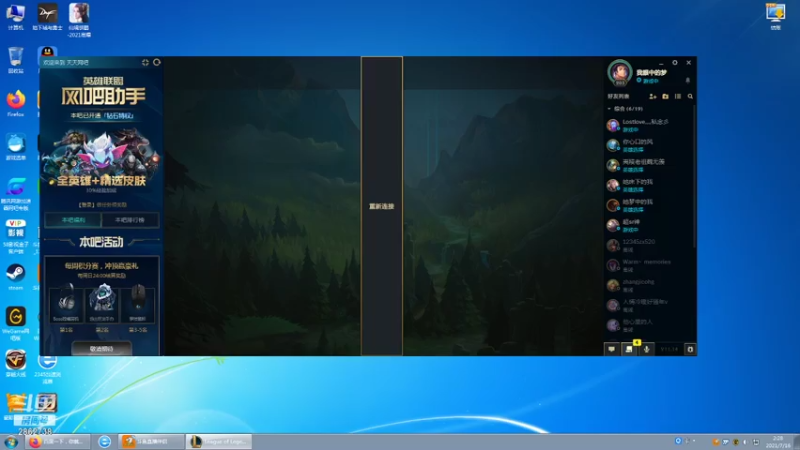The image size is (800, 450).
Task: Open the chat bubble icon in bottom bar
Action: pyautogui.click(x=611, y=349)
